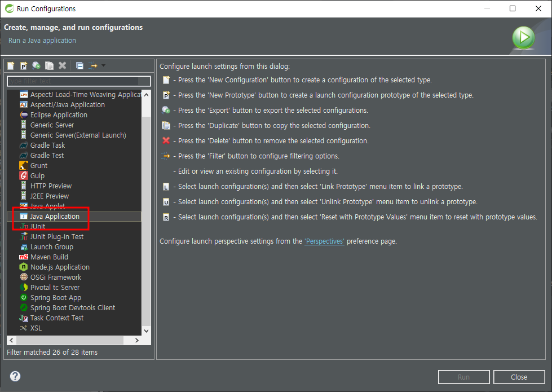Click the Eclipse Application sphere icon
Viewport: 552px width, 392px height.
[x=24, y=115]
